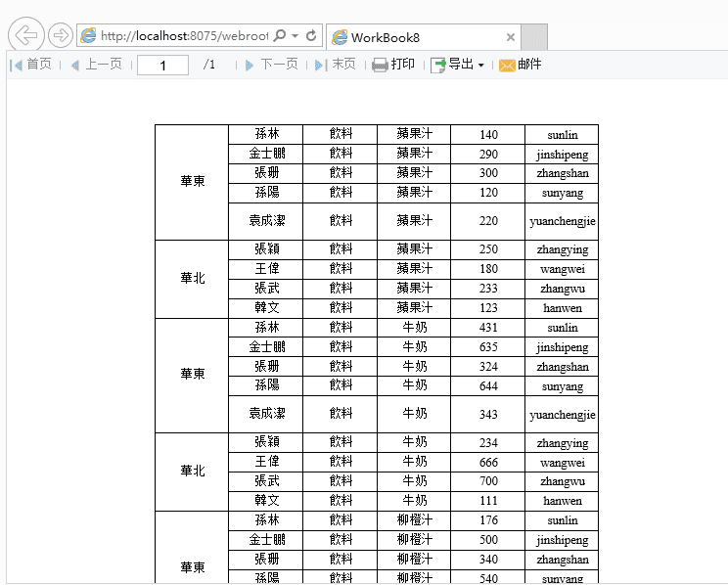Click yuanchengjie in the 343 row
The width and height of the screenshot is (728, 585).
[x=563, y=415]
